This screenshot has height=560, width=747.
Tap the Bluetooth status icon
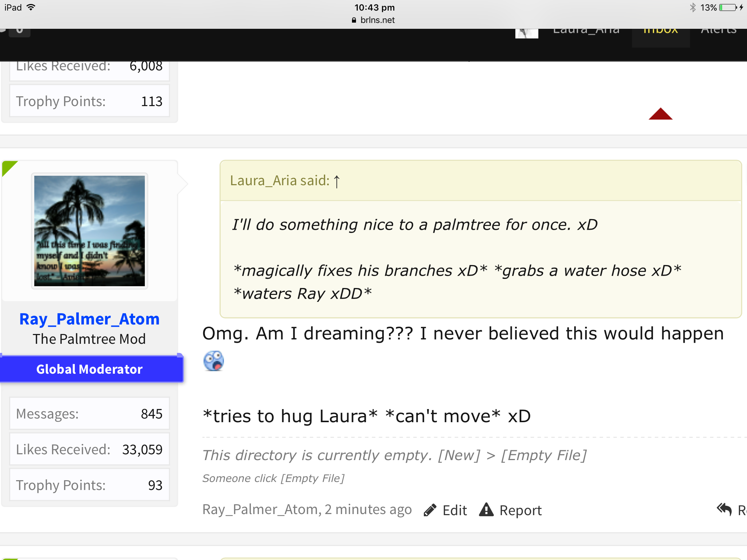tap(692, 7)
